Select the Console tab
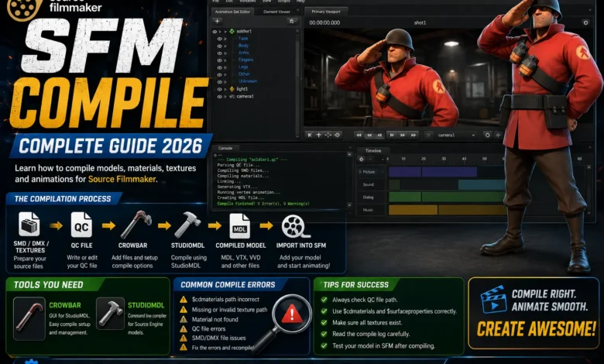 [225, 148]
